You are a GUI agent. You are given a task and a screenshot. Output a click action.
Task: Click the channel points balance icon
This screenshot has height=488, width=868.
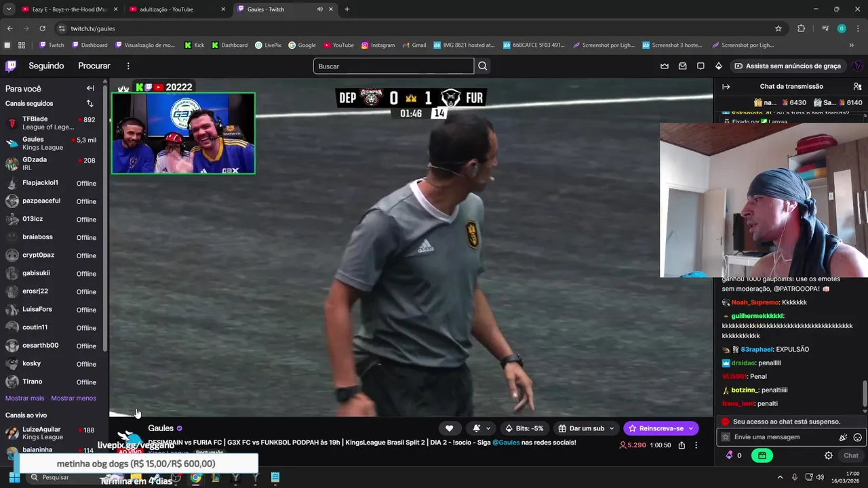pyautogui.click(x=730, y=455)
